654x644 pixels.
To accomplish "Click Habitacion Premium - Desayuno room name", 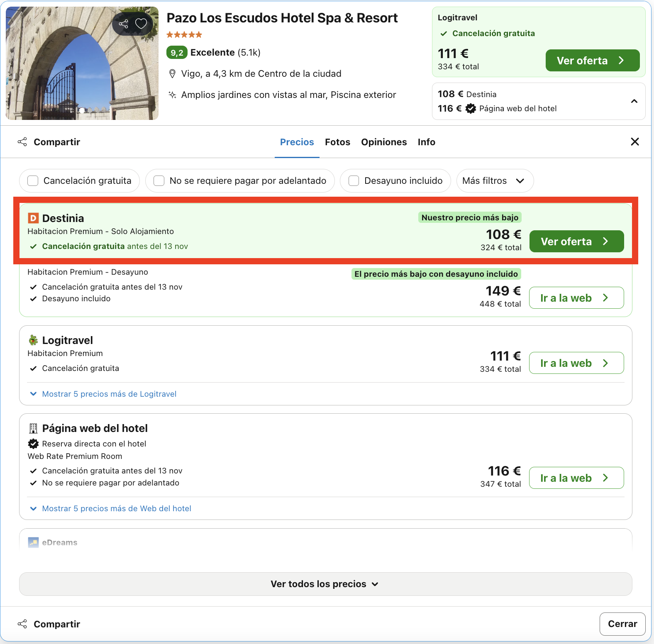I will 88,272.
